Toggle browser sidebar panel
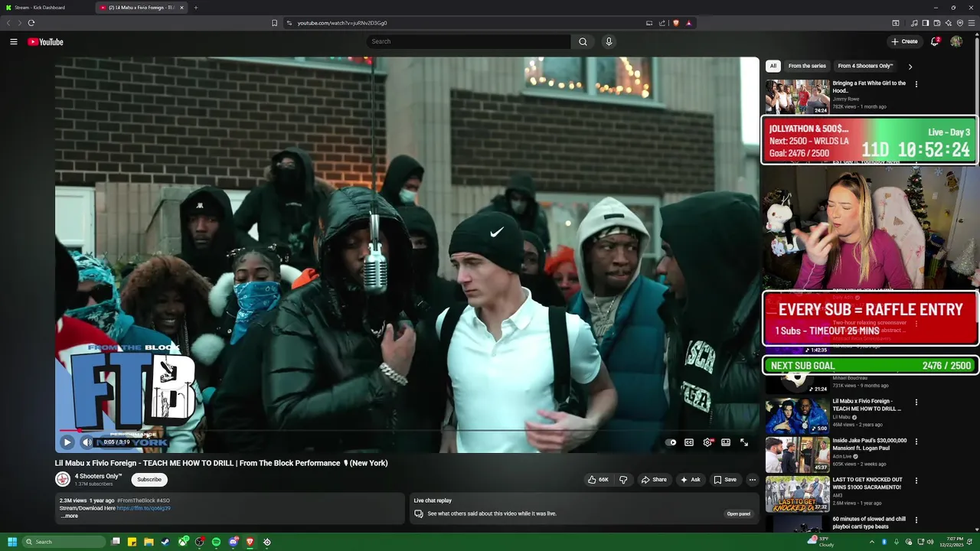This screenshot has height=551, width=980. click(925, 23)
